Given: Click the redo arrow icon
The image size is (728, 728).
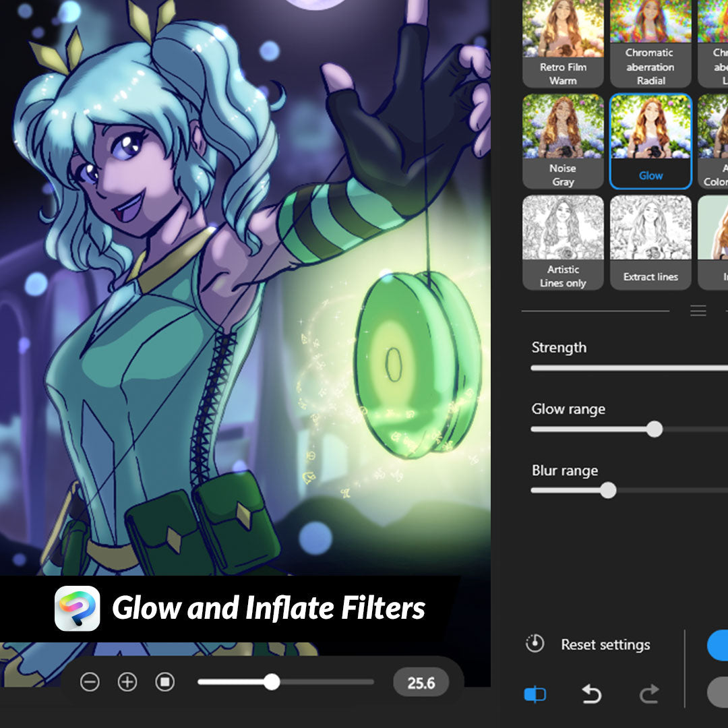Looking at the screenshot, I should [649, 694].
